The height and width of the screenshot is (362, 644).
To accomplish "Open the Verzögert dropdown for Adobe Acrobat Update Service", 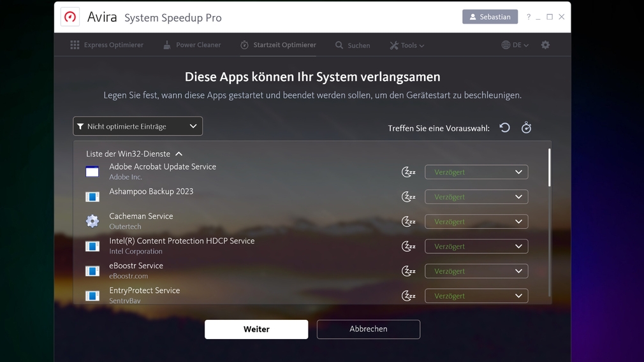I will coord(476,172).
